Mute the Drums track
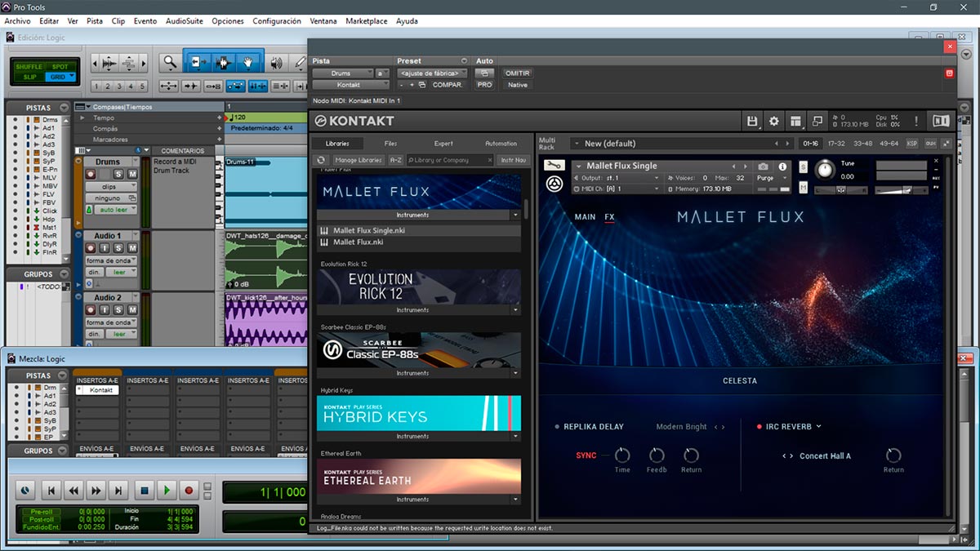This screenshot has width=980, height=551. click(132, 174)
